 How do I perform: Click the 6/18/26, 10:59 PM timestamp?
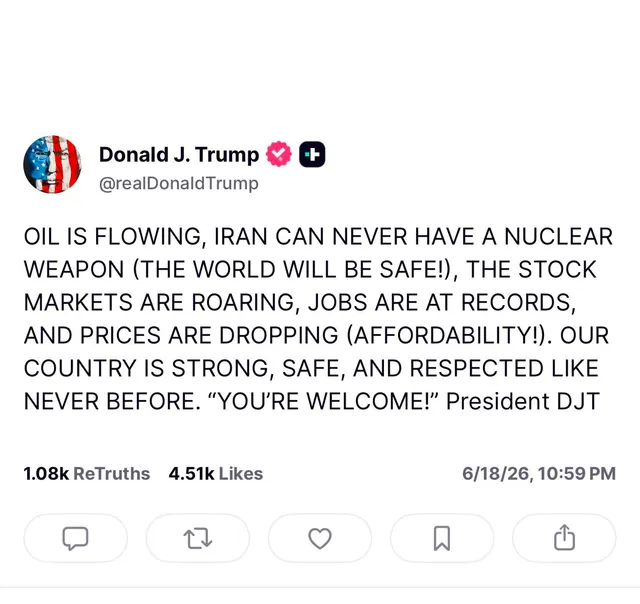click(x=539, y=474)
